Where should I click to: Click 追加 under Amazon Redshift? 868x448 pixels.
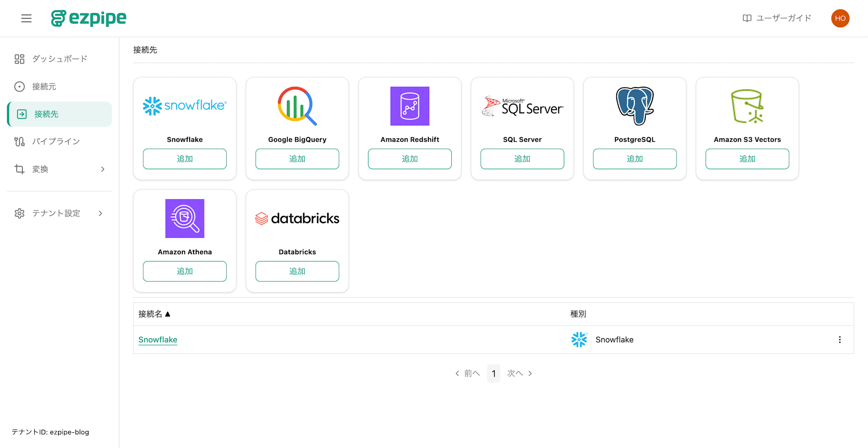click(410, 159)
